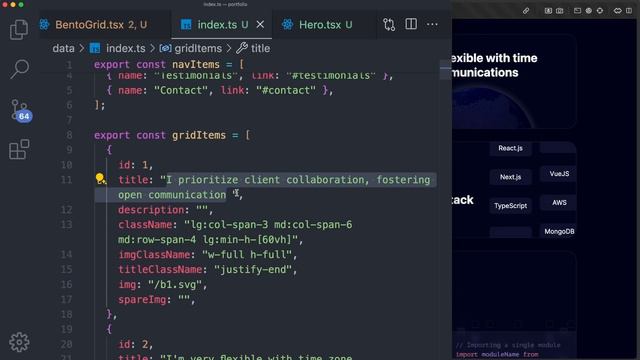The height and width of the screenshot is (360, 640).
Task: Click the image capture icon left of camera
Action: (548, 11)
